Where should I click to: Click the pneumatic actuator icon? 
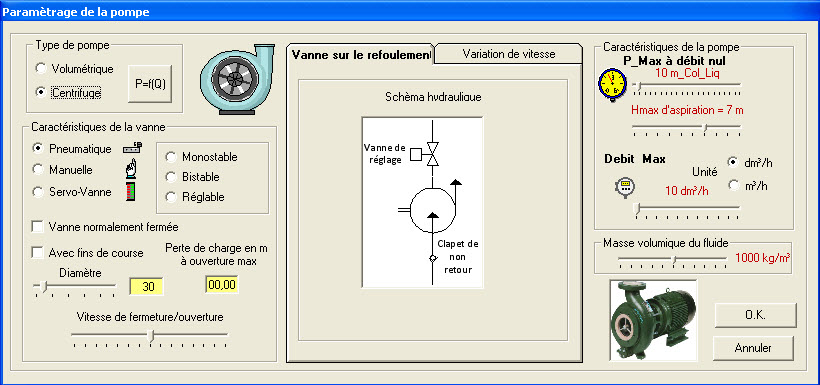point(132,148)
